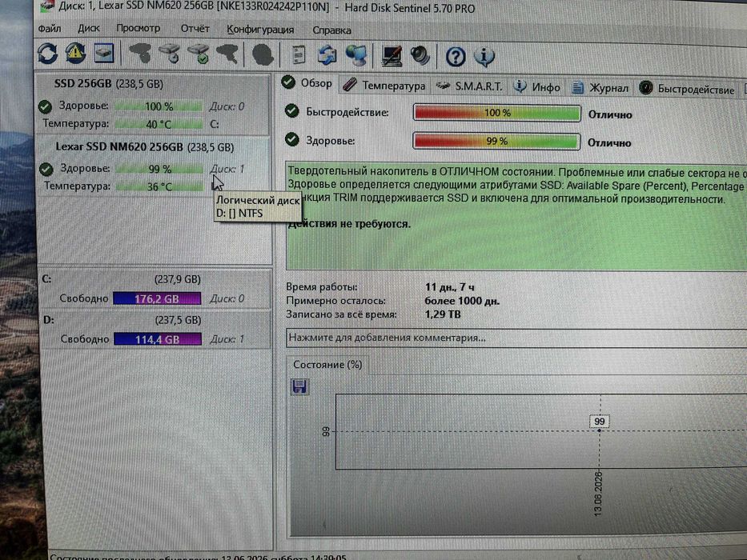Click the Диск: 0 label beside SSD health
747x560 pixels.
(x=227, y=106)
